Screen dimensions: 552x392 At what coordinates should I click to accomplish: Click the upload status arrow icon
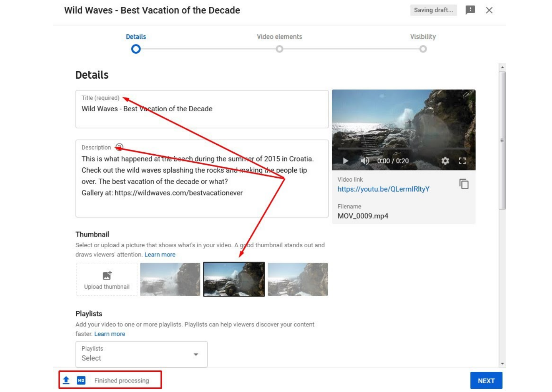pyautogui.click(x=66, y=380)
